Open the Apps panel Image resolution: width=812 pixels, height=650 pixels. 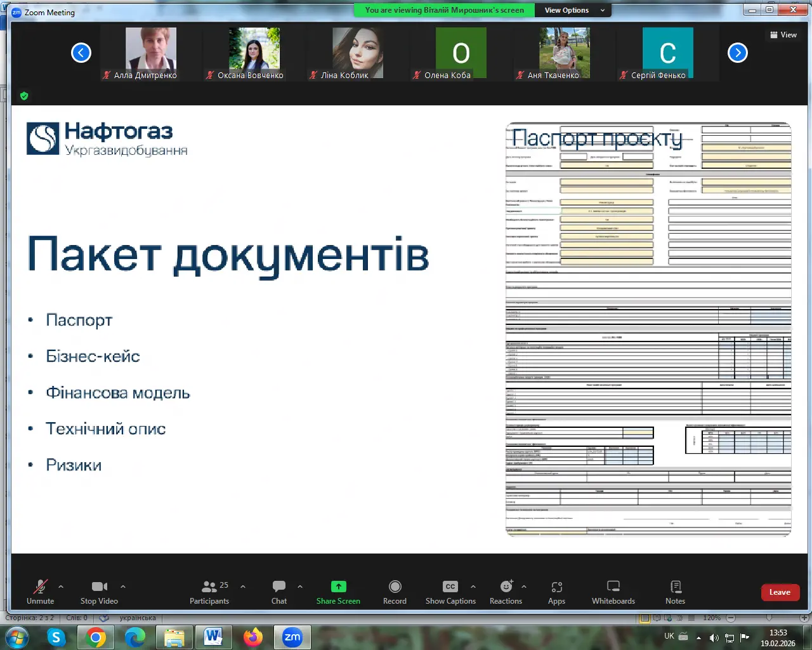556,592
